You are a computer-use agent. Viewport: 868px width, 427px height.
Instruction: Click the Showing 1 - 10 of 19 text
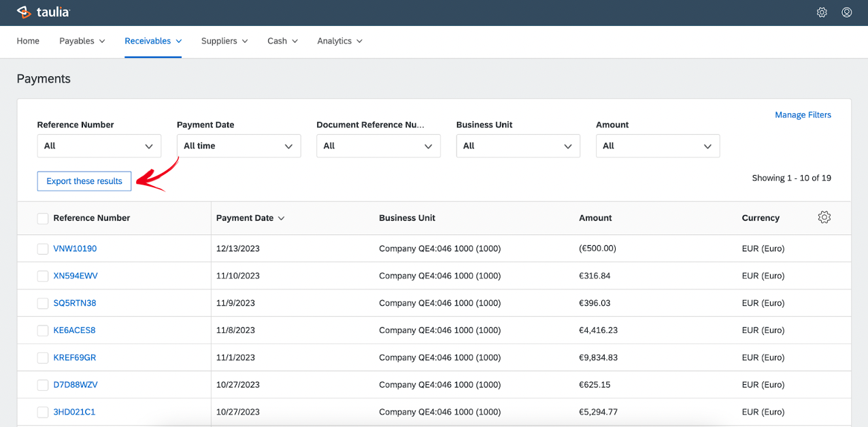(x=791, y=178)
